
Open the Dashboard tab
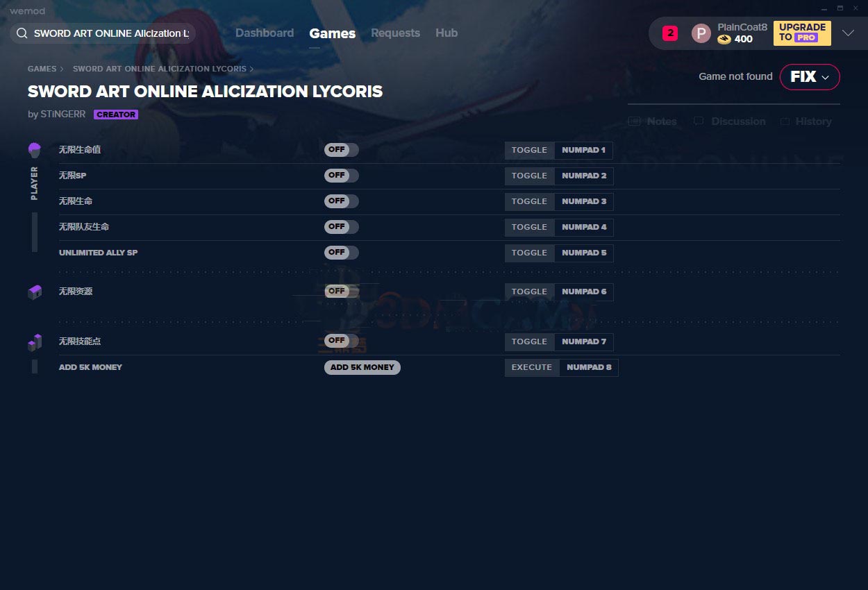tap(265, 33)
